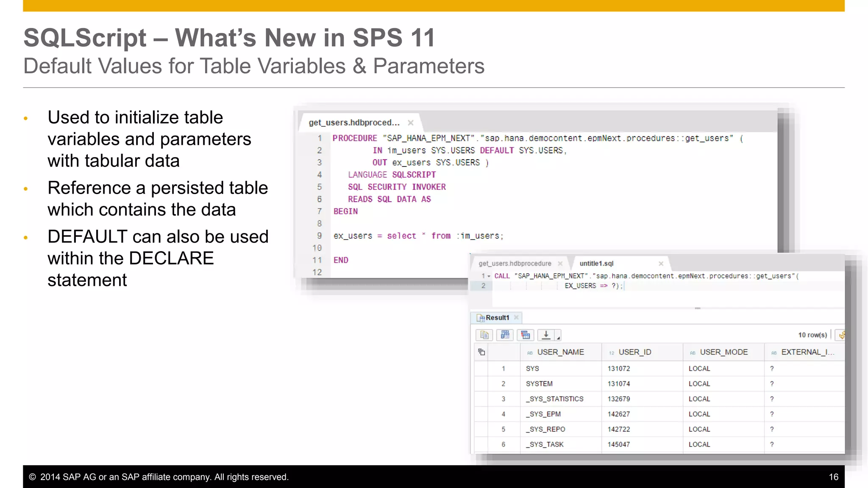Click the AB type icon on USER_MODE header
The image size is (868, 488).
click(x=693, y=353)
